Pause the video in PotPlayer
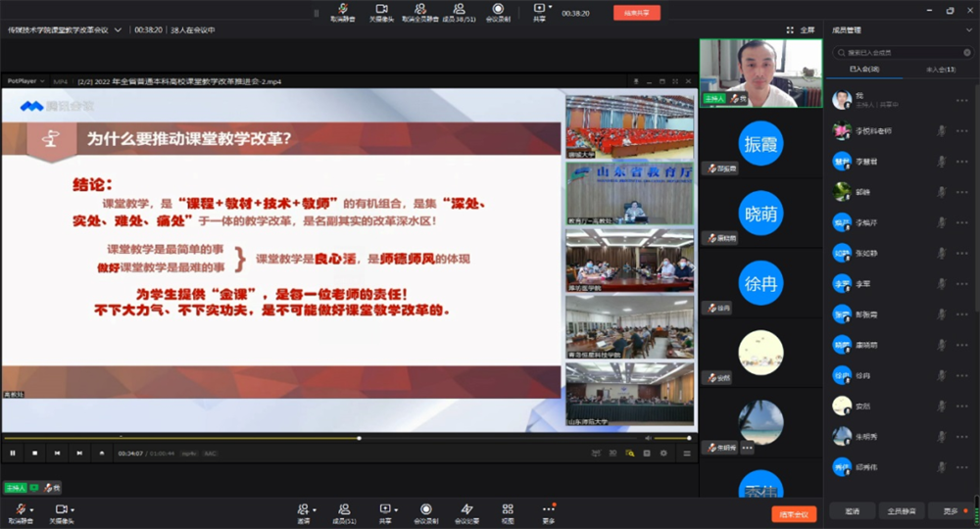The width and height of the screenshot is (980, 529). point(13,453)
